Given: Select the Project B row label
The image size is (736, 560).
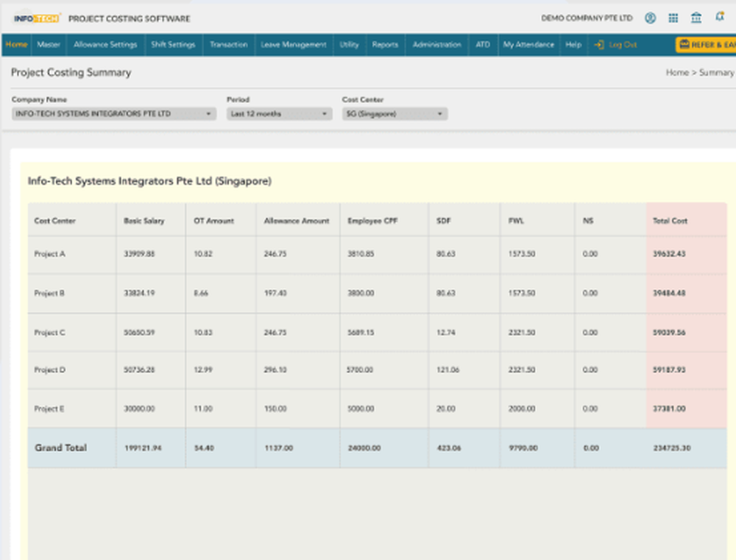Looking at the screenshot, I should (49, 293).
